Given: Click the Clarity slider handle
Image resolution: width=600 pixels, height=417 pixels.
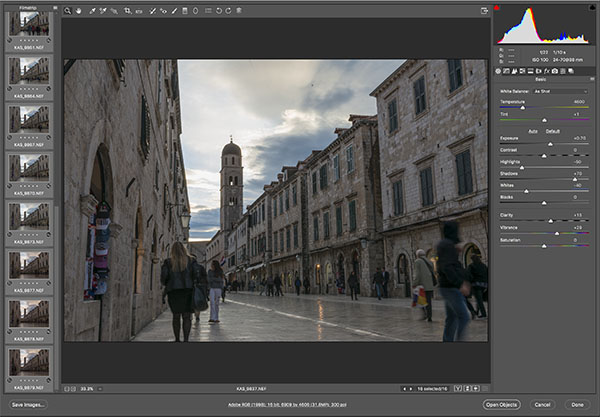Looking at the screenshot, I should [x=551, y=221].
